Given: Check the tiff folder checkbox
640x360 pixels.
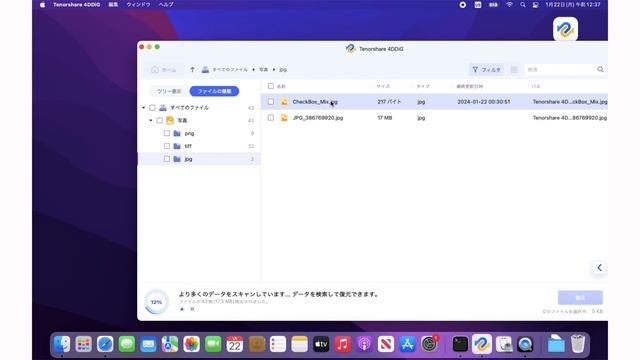Looking at the screenshot, I should (x=167, y=146).
